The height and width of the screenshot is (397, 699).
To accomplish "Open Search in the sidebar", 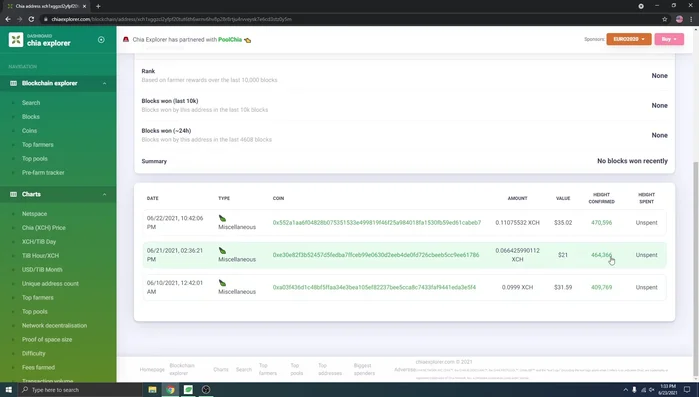I will click(x=31, y=102).
